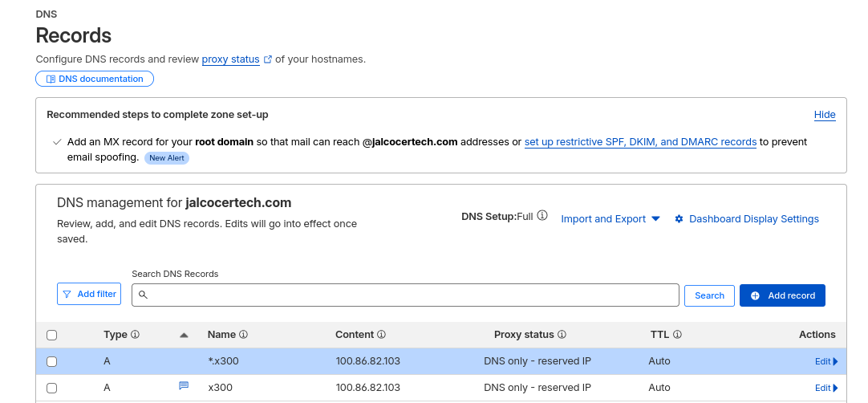This screenshot has height=403, width=868.
Task: Click the external link icon beside proxy status
Action: [x=268, y=59]
